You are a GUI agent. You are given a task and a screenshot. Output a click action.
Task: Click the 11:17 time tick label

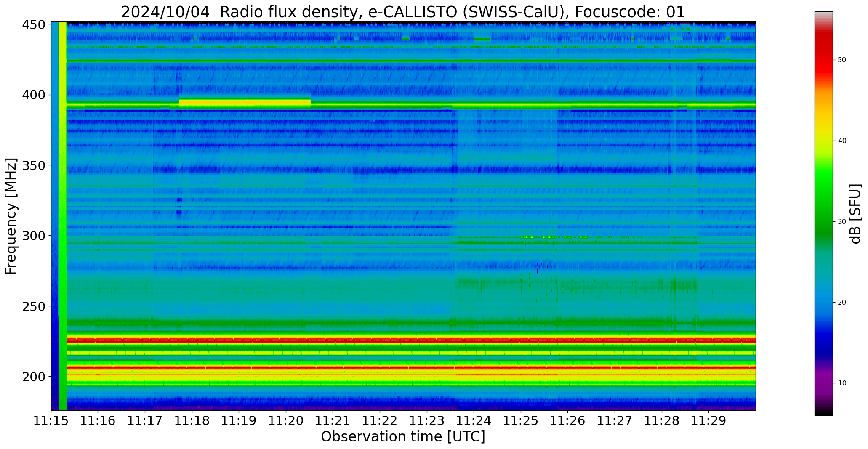click(145, 420)
